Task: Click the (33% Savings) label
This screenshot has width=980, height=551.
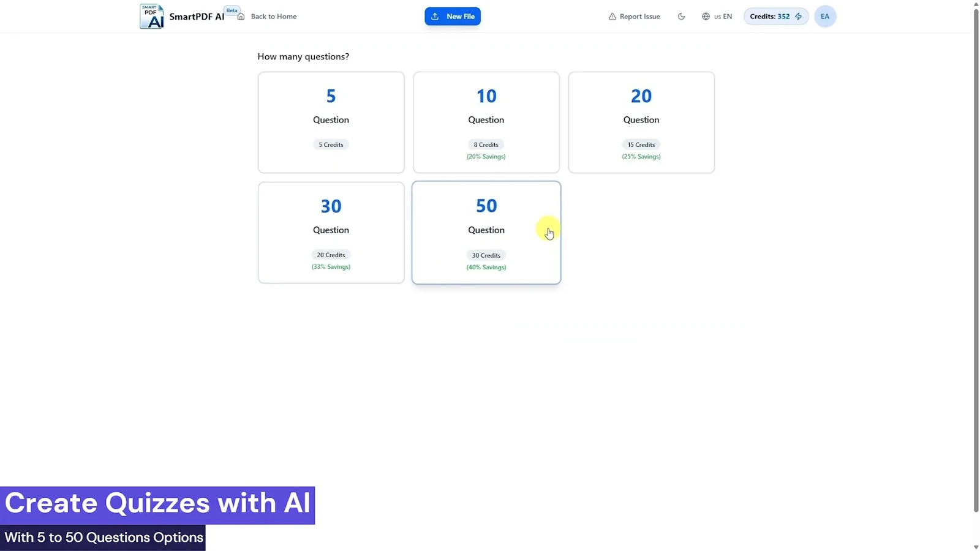Action: [331, 267]
